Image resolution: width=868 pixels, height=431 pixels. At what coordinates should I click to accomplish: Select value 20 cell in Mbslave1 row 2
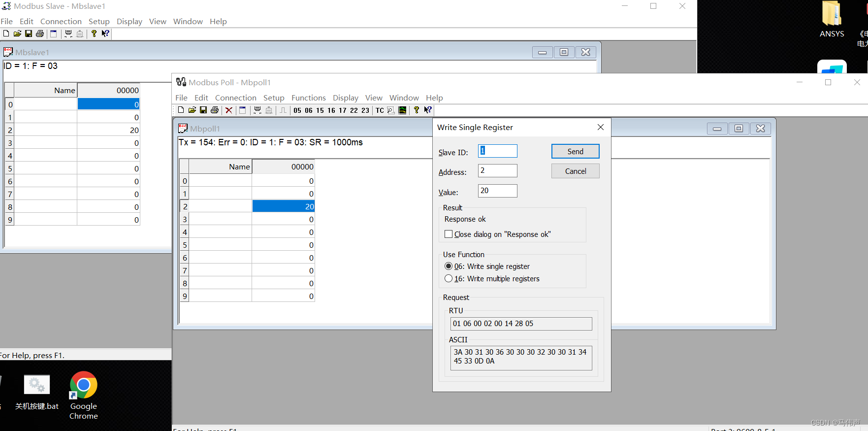point(108,130)
